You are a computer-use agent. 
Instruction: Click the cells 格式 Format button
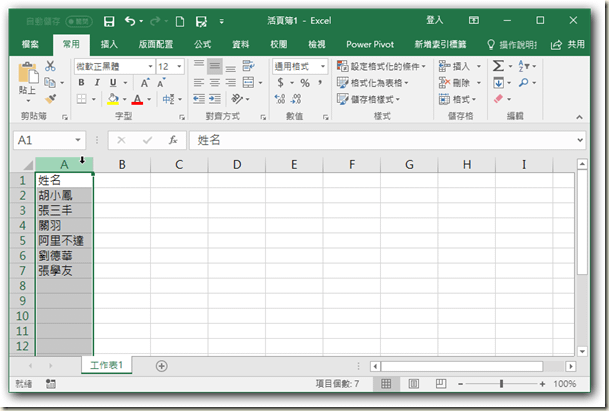coord(458,99)
